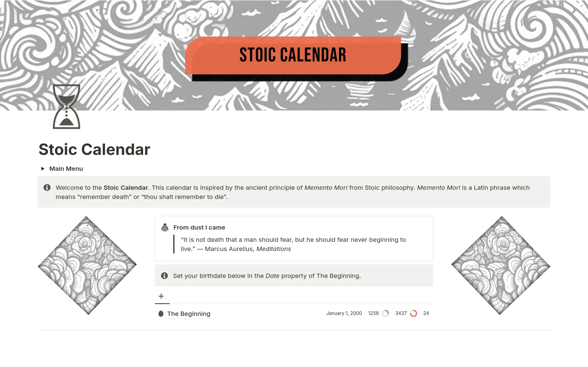Click the red progress ring next to 3437
Screen dimensions: 588x367
(x=413, y=313)
